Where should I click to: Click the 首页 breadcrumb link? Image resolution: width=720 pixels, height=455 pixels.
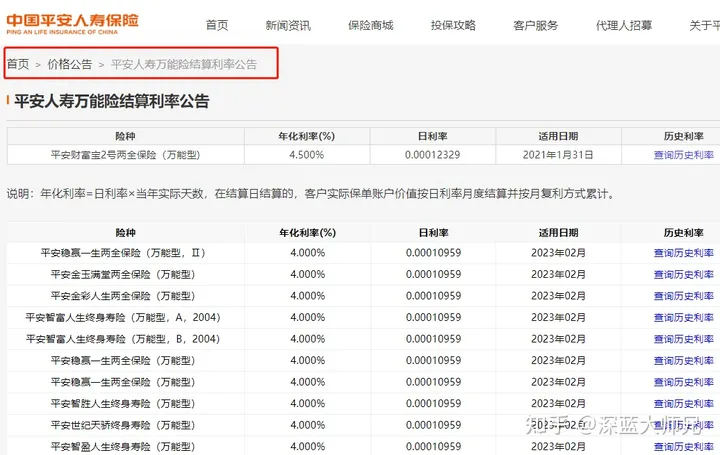pos(18,64)
